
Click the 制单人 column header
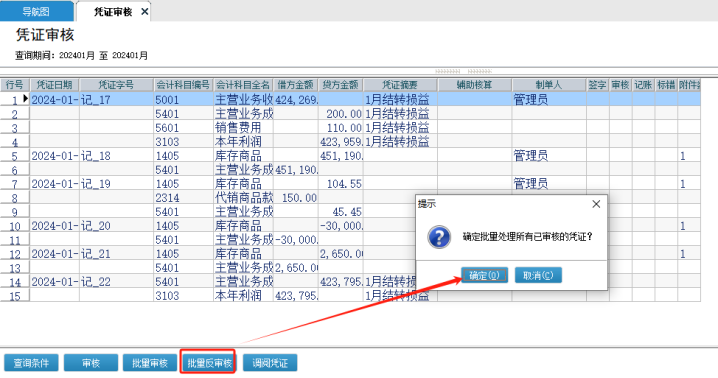click(549, 85)
